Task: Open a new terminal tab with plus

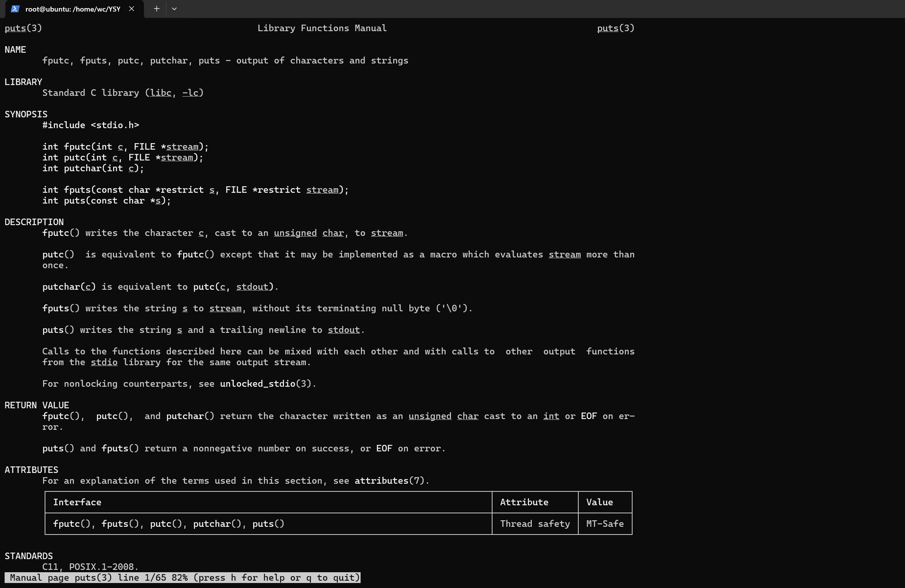Action: (x=157, y=9)
